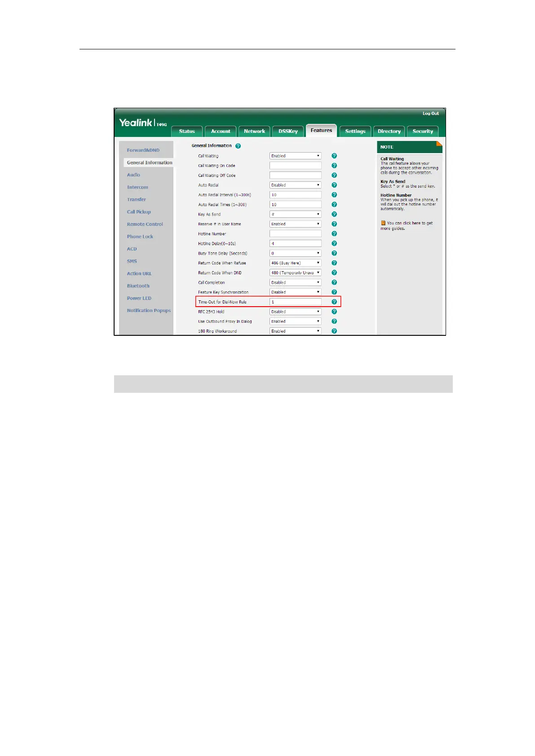Screen dimensions: 535x756
Task: Open Feature Key Synchronization dropdown
Action: point(296,292)
